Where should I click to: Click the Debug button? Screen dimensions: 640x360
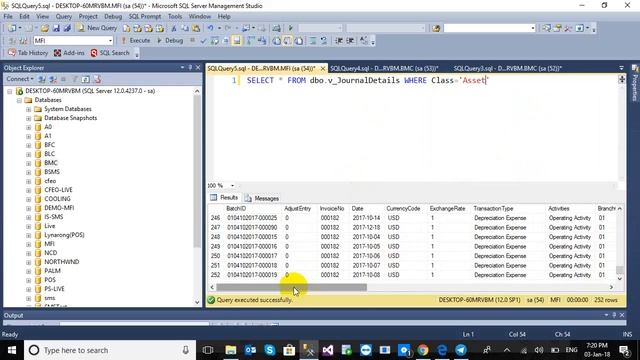tap(170, 40)
